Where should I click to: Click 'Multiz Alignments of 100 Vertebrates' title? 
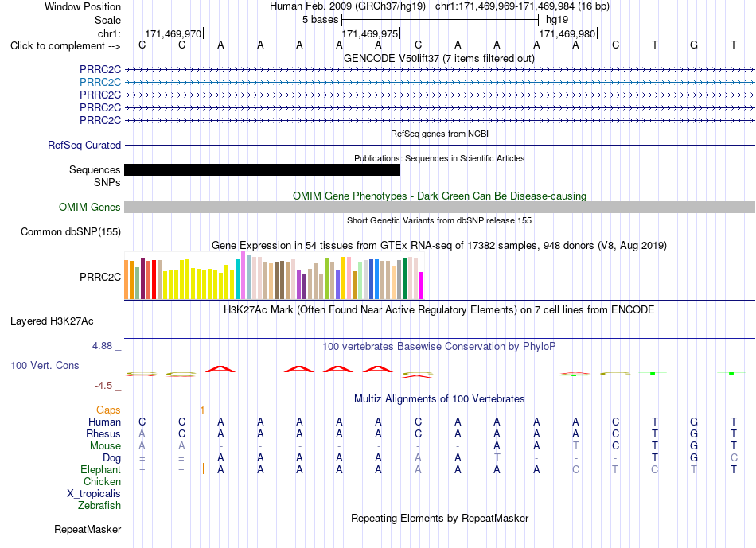[x=439, y=399]
